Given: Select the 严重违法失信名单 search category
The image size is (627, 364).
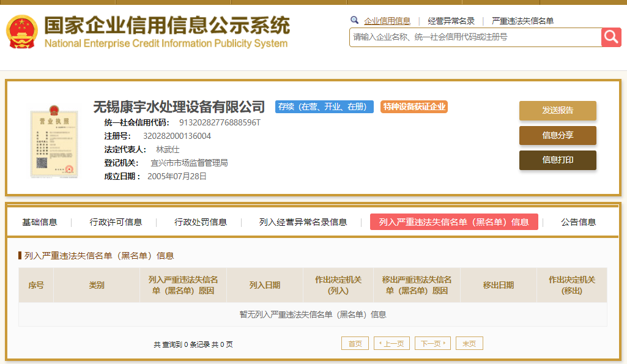Looking at the screenshot, I should point(522,21).
